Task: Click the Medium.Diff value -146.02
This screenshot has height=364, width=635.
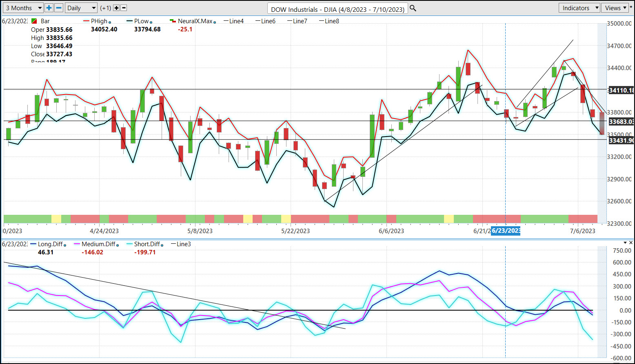Action: (93, 252)
